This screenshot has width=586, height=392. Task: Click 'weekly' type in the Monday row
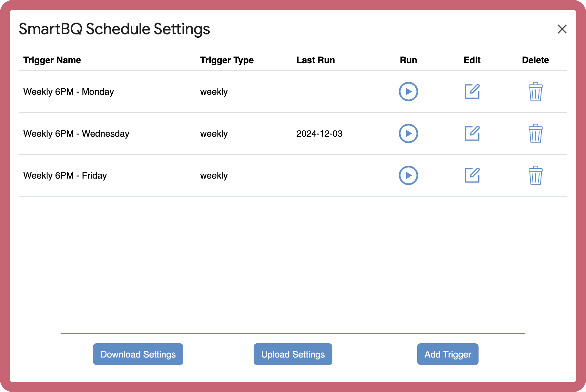pos(214,92)
